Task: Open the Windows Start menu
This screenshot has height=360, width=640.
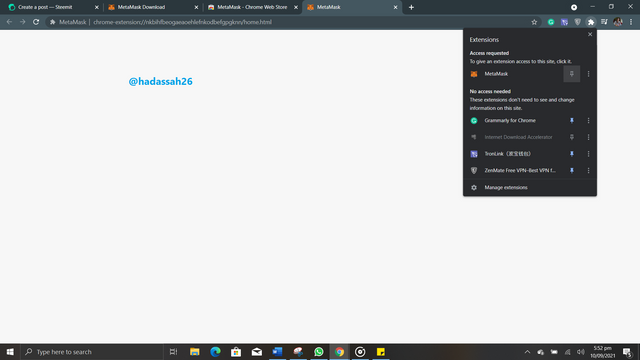Action: coord(10,351)
